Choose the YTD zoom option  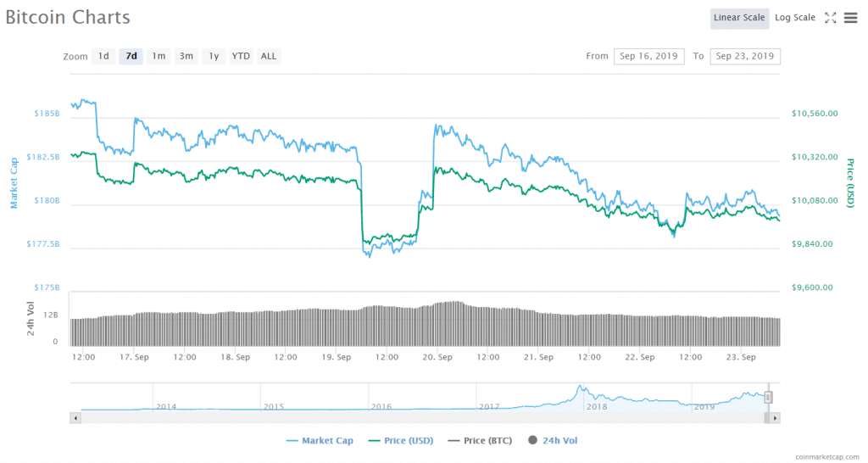(242, 57)
